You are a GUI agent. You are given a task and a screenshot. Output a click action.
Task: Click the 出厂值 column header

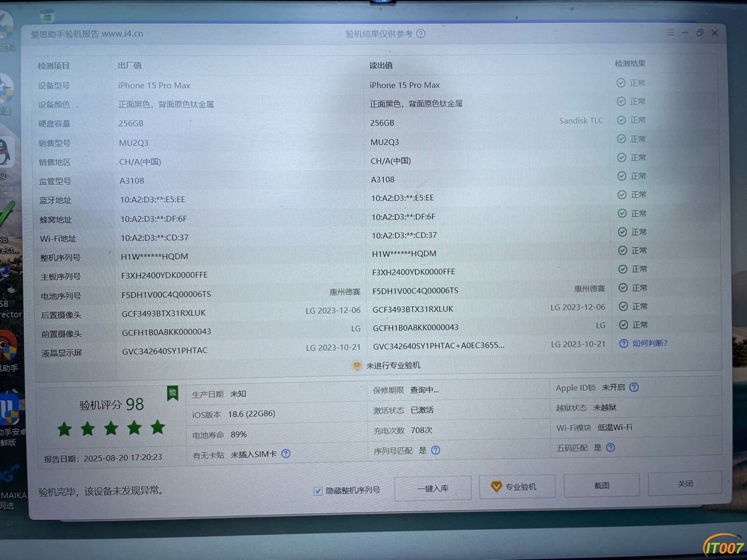129,65
